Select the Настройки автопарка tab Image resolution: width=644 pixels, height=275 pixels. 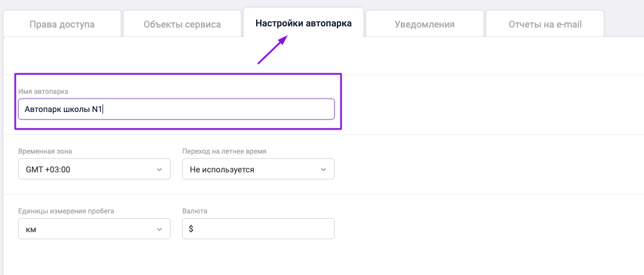point(304,24)
